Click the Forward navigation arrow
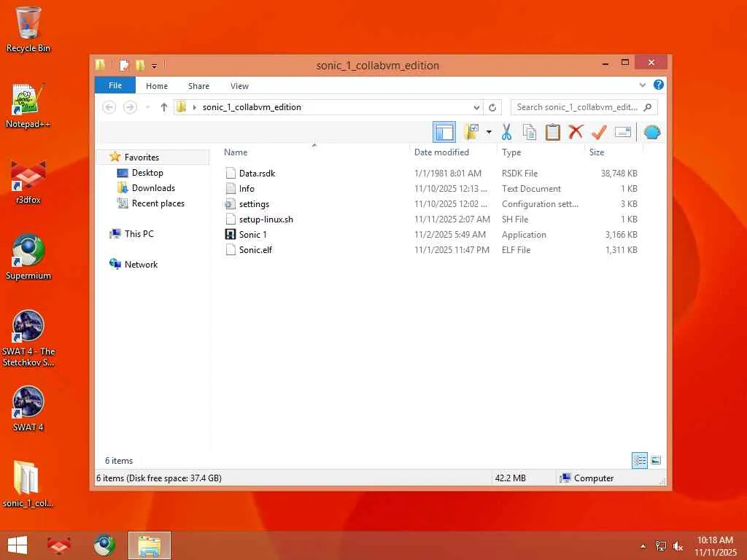Screen dimensions: 747x560 tap(130, 107)
